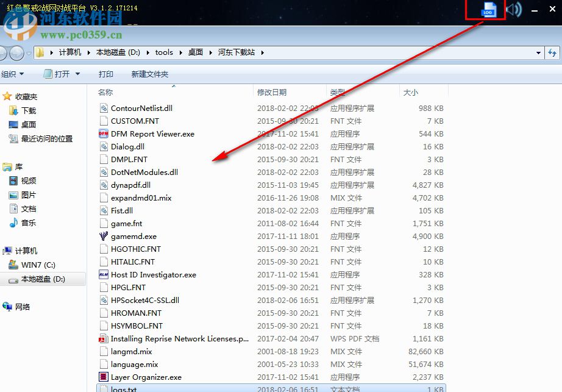
Task: Click the DotNetModules.dll file icon
Action: point(104,172)
